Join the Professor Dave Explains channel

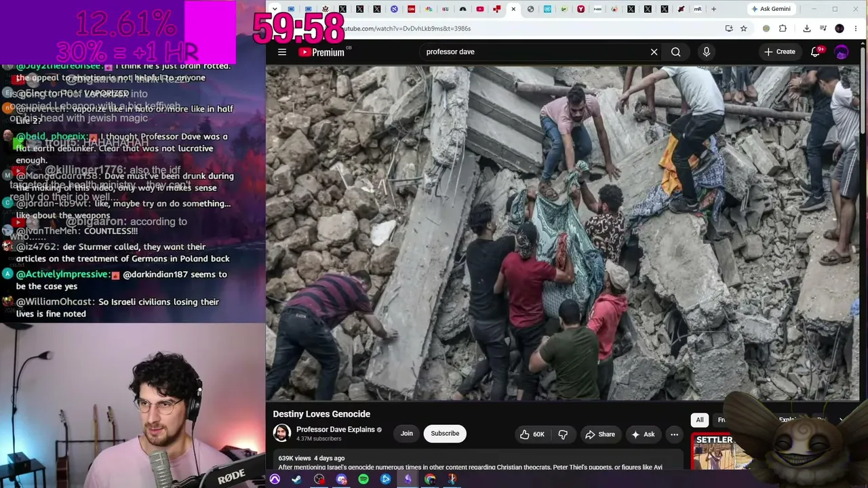[407, 434]
